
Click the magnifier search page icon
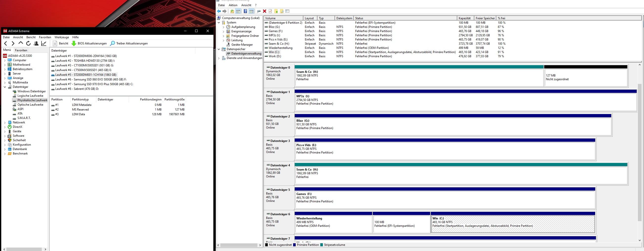[282, 11]
